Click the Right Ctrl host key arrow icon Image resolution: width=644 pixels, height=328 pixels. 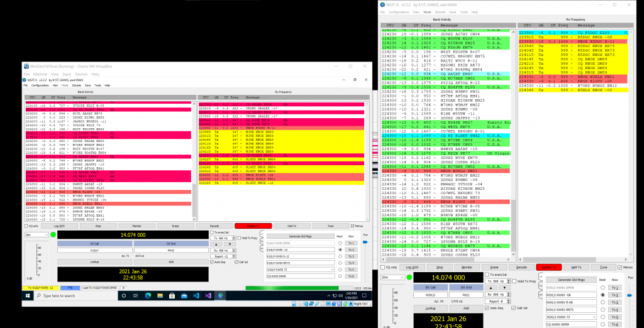[x=351, y=303]
